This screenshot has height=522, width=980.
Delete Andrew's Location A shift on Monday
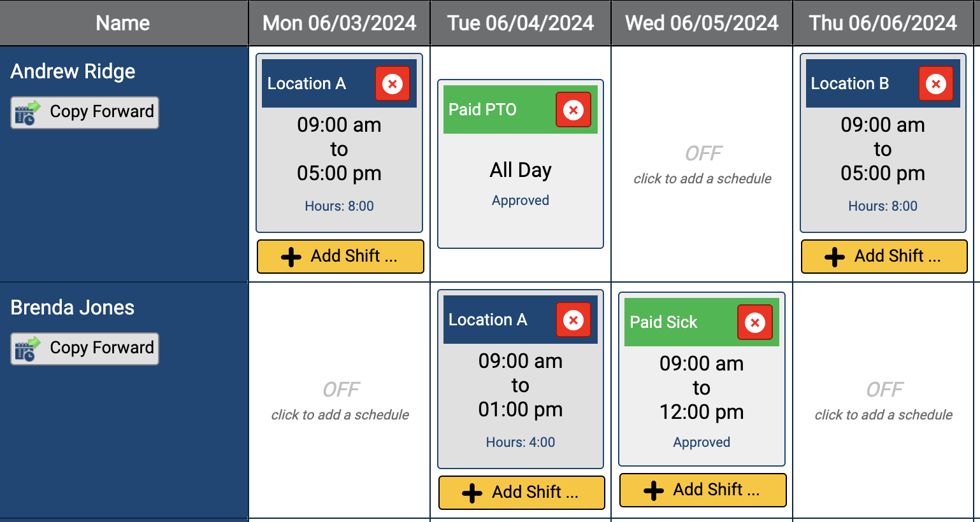pyautogui.click(x=393, y=83)
